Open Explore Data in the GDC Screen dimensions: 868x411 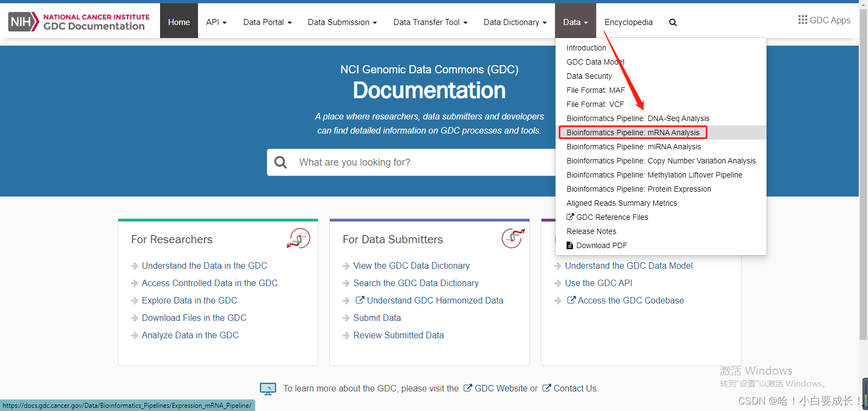point(189,300)
